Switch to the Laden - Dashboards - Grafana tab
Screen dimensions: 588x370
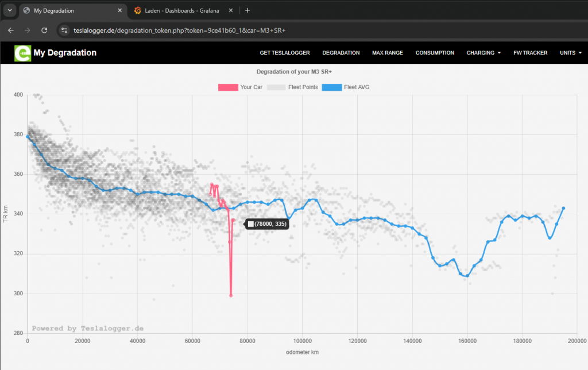click(x=182, y=10)
